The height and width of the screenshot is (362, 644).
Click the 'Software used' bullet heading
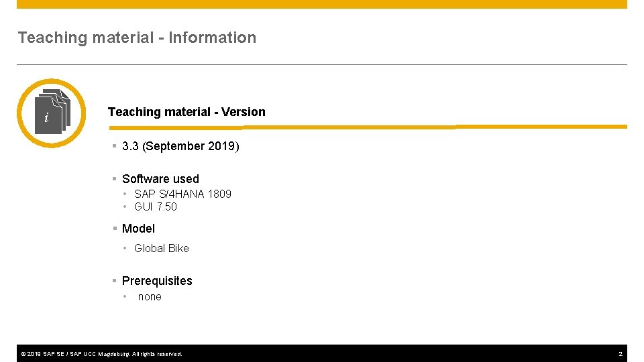pos(160,179)
